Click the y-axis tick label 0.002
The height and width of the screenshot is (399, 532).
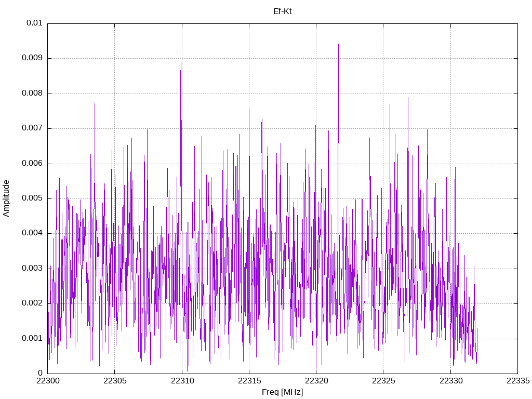click(32, 303)
